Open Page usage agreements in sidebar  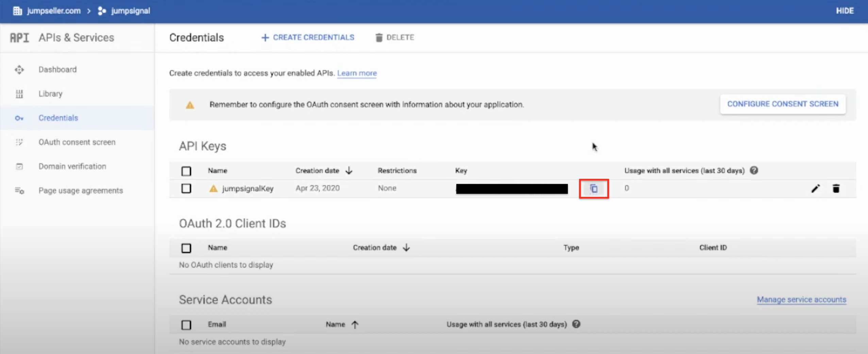pos(77,190)
